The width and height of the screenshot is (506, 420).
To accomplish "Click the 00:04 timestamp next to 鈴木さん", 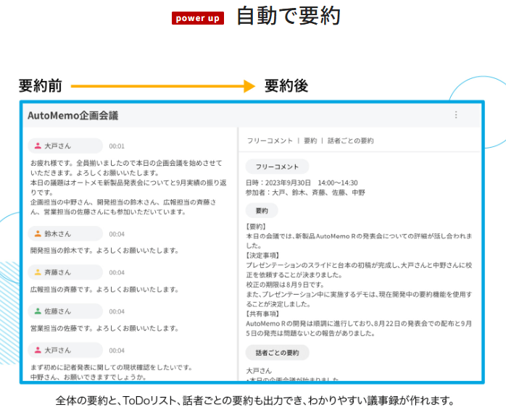I will (x=117, y=234).
